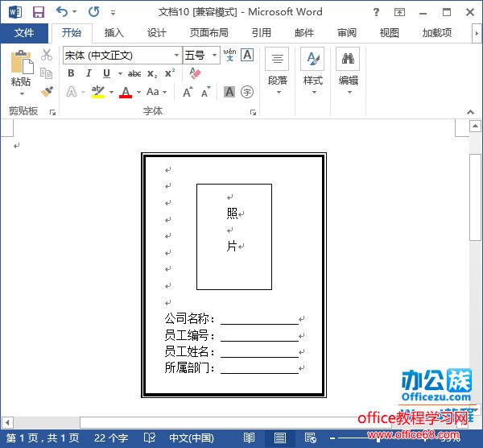Clear all formatting with eraser icon
Screen dimensions: 483x448
click(195, 73)
